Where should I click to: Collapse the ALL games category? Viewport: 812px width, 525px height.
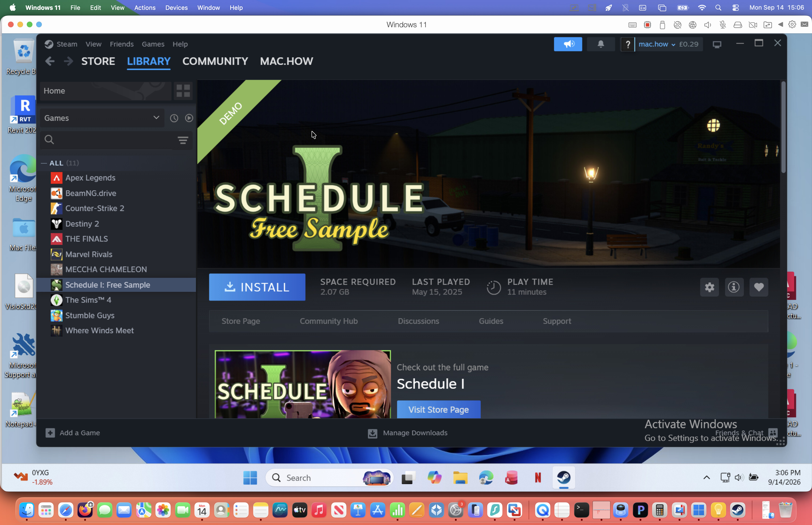44,163
